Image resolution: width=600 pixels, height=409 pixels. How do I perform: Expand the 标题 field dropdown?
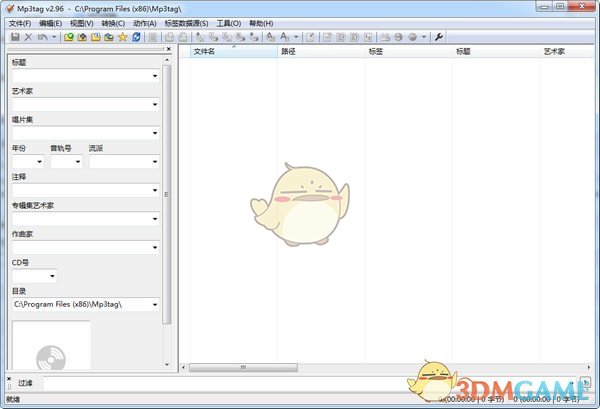[x=155, y=76]
